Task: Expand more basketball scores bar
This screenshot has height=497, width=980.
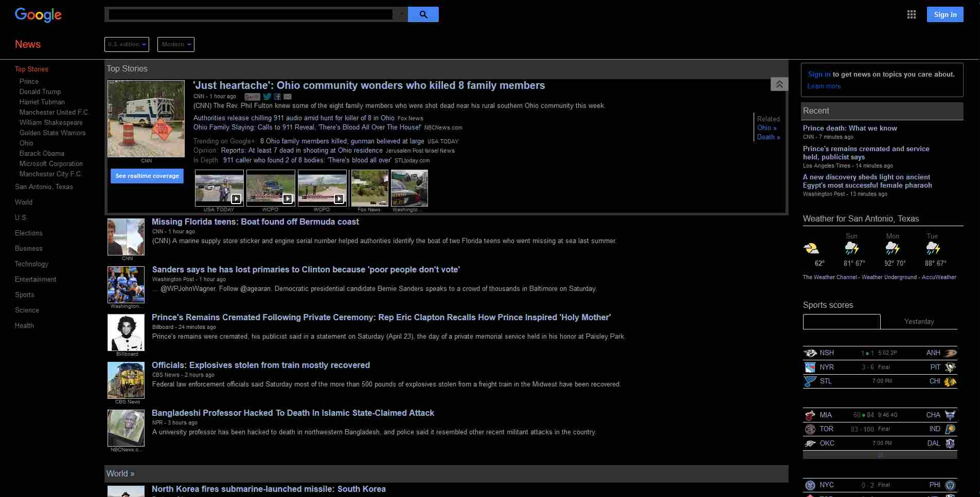Action: tap(880, 455)
